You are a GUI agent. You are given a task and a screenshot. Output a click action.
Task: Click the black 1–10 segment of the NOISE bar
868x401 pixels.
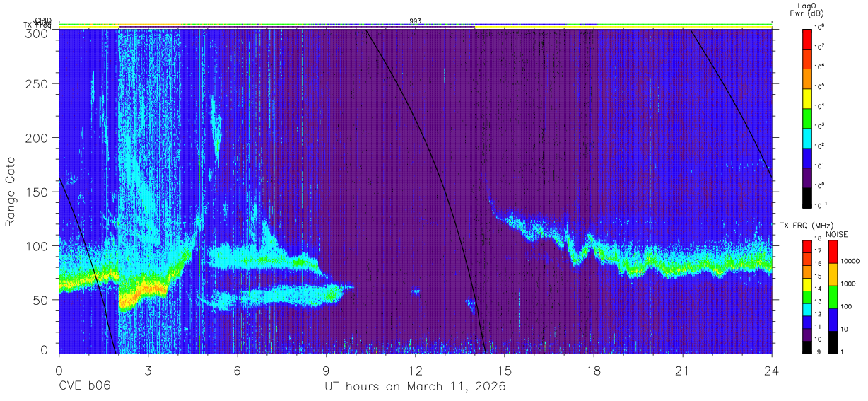[832, 342]
